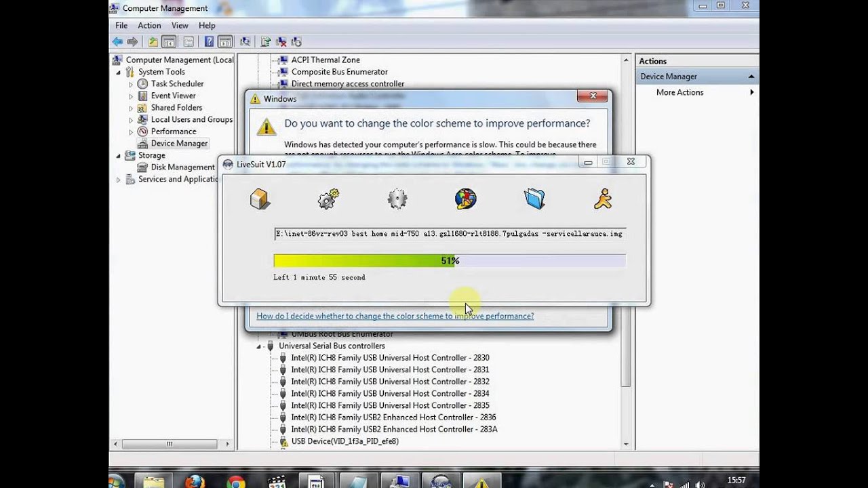Open the View menu
The width and height of the screenshot is (868, 488).
pos(180,25)
